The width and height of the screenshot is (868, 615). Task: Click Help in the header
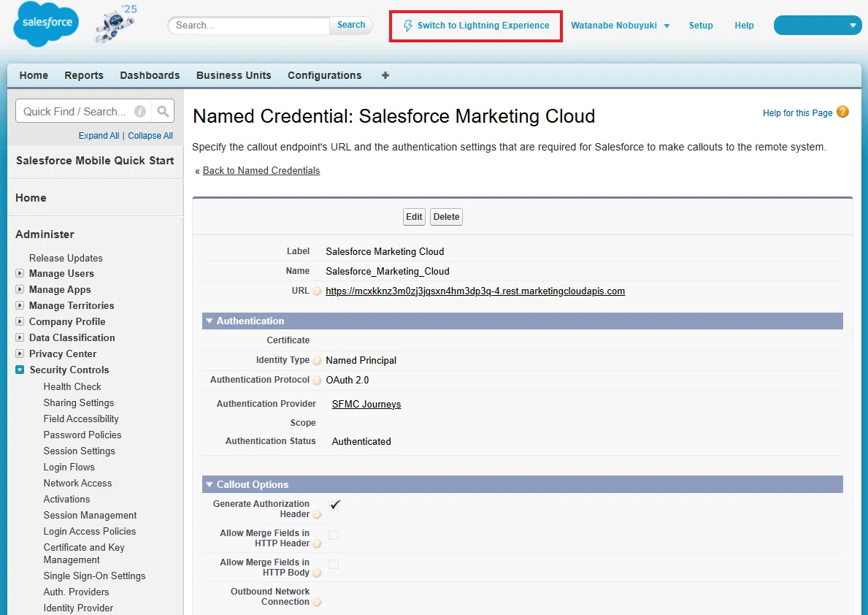pyautogui.click(x=744, y=26)
